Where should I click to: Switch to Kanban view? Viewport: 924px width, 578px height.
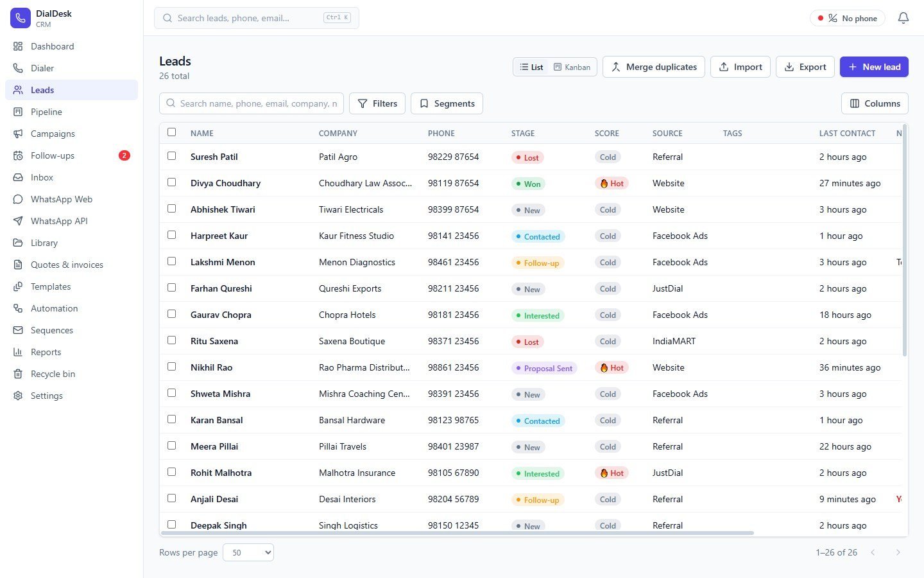coord(572,67)
